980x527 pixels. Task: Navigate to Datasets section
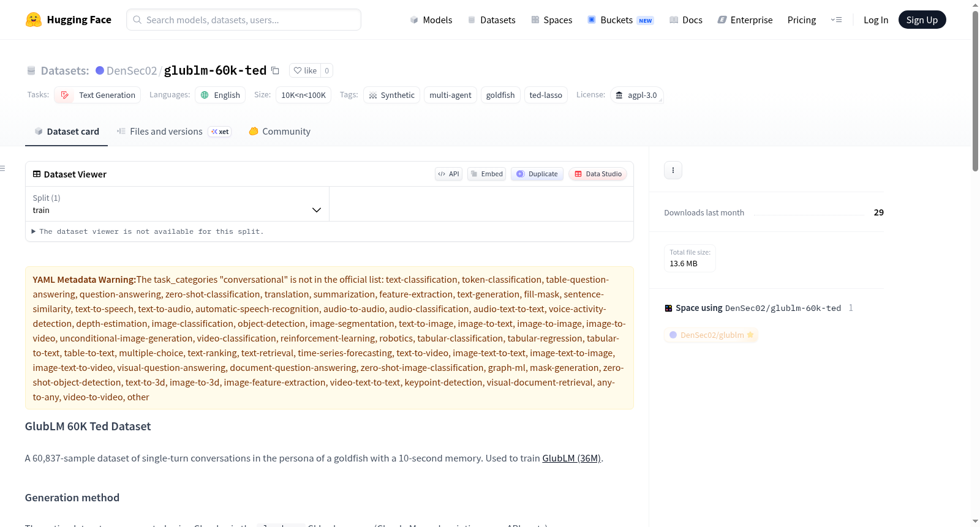491,20
